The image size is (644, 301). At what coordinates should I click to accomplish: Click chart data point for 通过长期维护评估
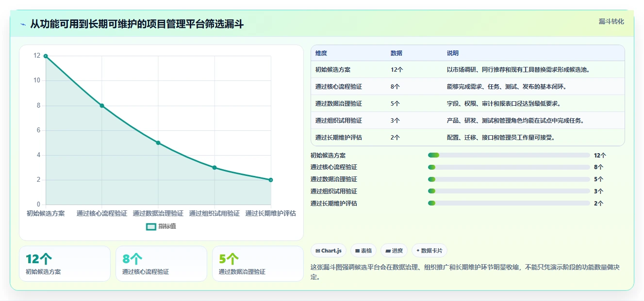coord(271,180)
